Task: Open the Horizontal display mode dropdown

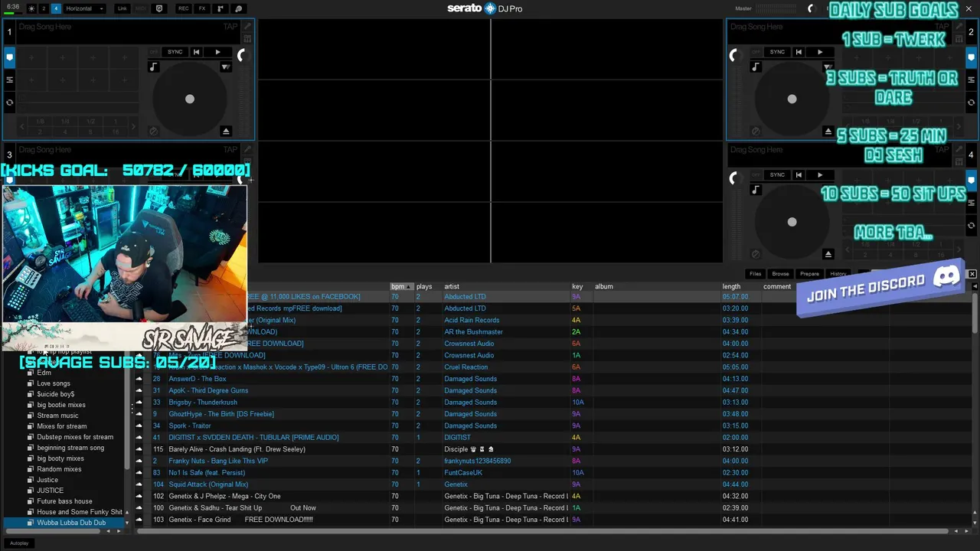Action: tap(84, 8)
